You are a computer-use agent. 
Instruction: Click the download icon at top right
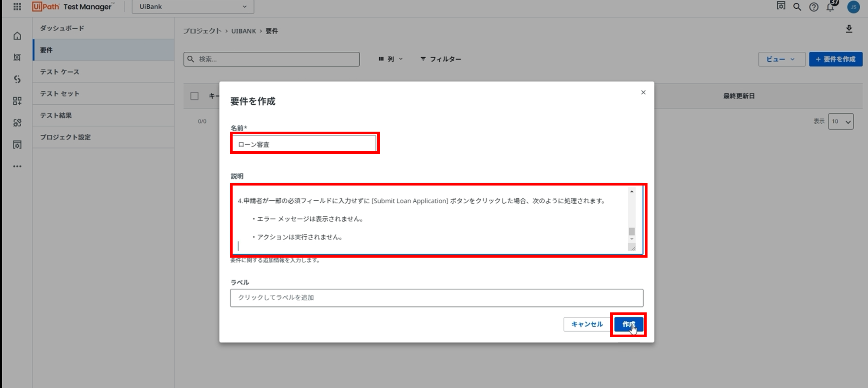point(849,29)
